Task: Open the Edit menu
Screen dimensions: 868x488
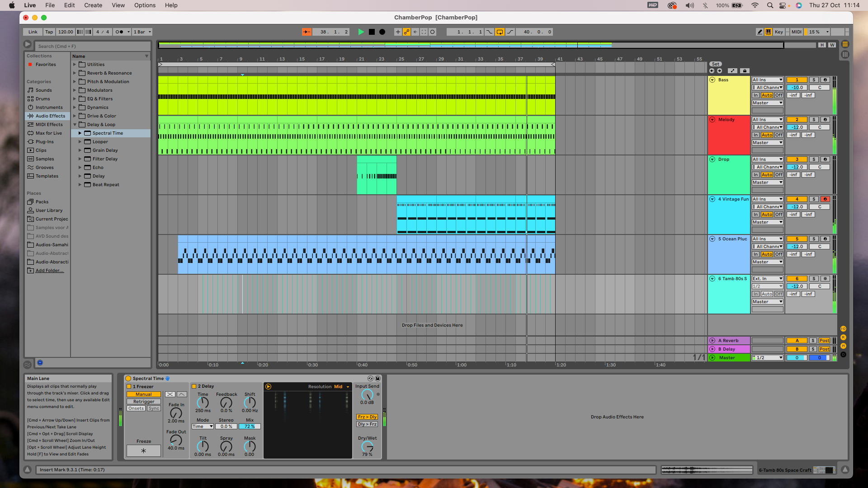Action: (x=69, y=5)
